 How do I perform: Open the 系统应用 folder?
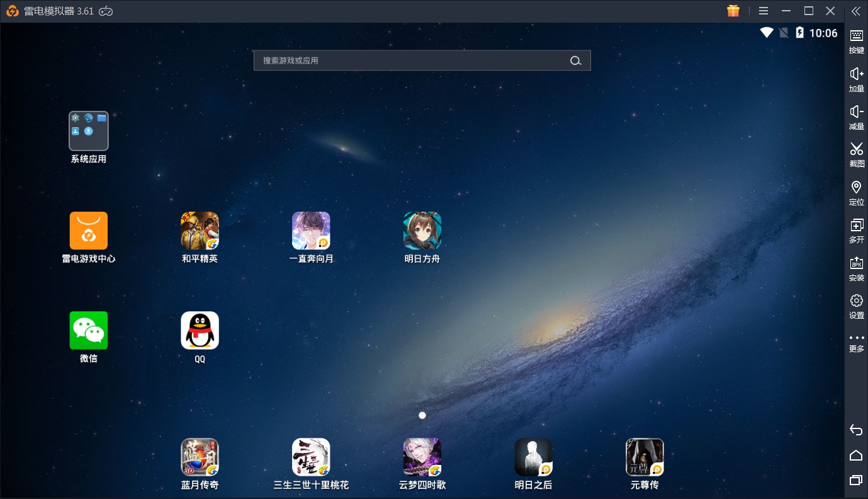pos(88,131)
